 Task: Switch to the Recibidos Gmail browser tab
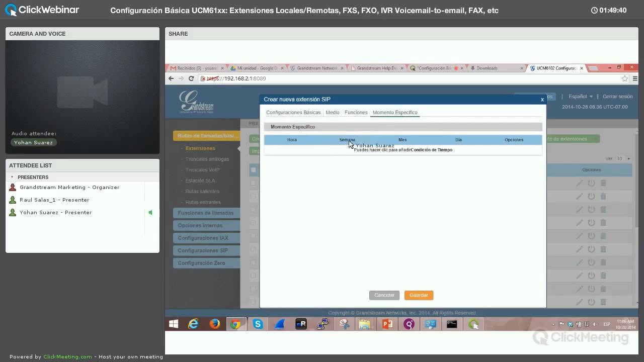tap(197, 68)
